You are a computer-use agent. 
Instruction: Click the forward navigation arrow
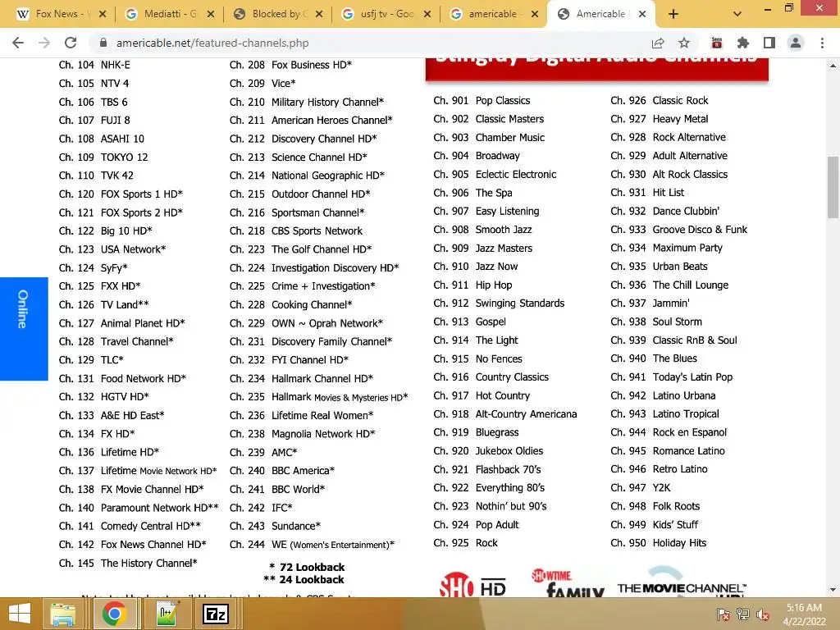[x=44, y=43]
